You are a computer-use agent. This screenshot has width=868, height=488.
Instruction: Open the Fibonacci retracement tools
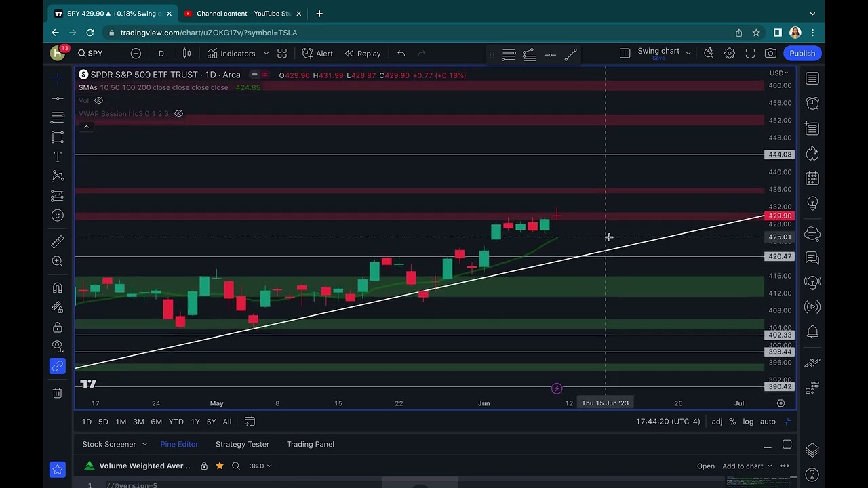coord(58,118)
